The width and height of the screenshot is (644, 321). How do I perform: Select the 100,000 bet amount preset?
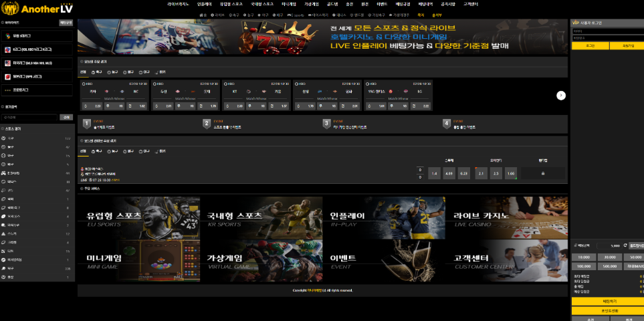point(584,266)
